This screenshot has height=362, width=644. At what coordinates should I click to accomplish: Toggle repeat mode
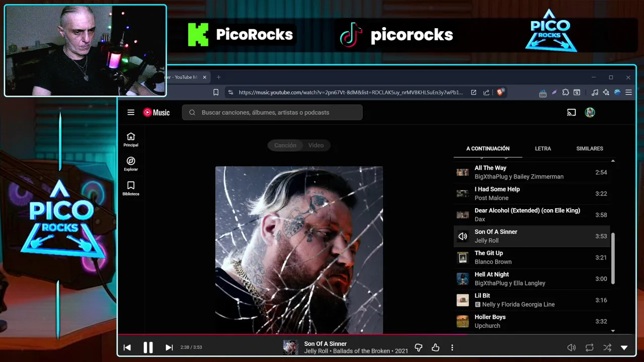(590, 347)
